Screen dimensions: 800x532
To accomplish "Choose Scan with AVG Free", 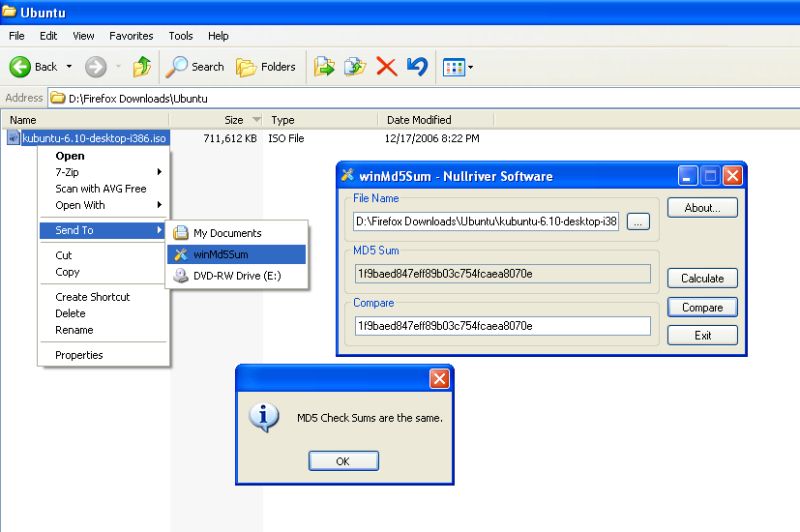I will [104, 188].
